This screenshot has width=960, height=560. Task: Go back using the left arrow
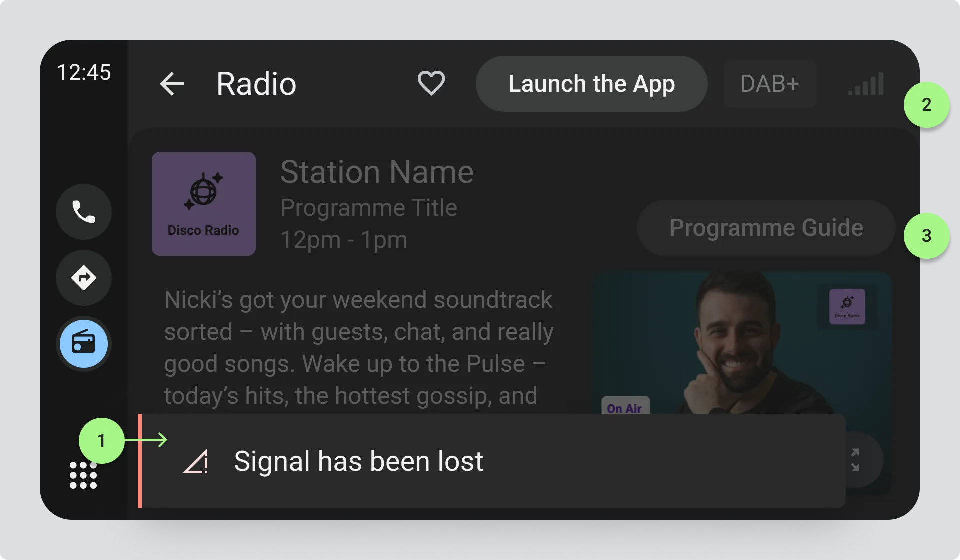(x=172, y=84)
